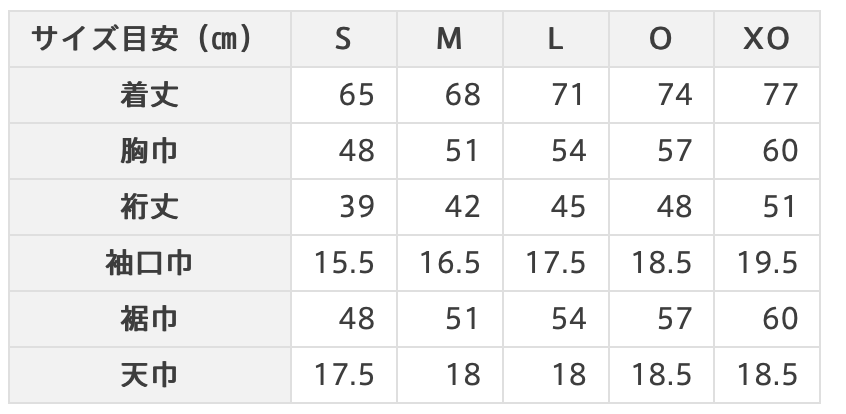Click the 胸巾 value 54 for size L
Viewport: 846px width, 414px height.
click(568, 151)
